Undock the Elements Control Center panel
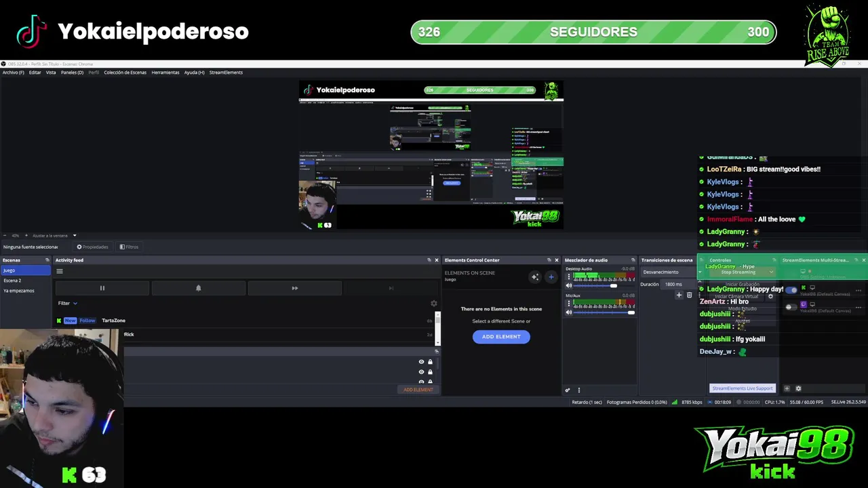 pos(549,260)
